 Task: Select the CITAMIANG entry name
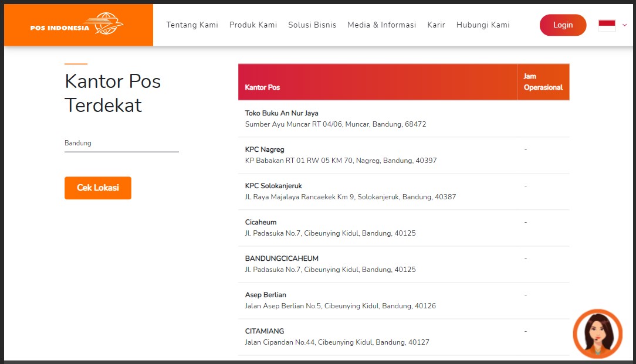(265, 331)
